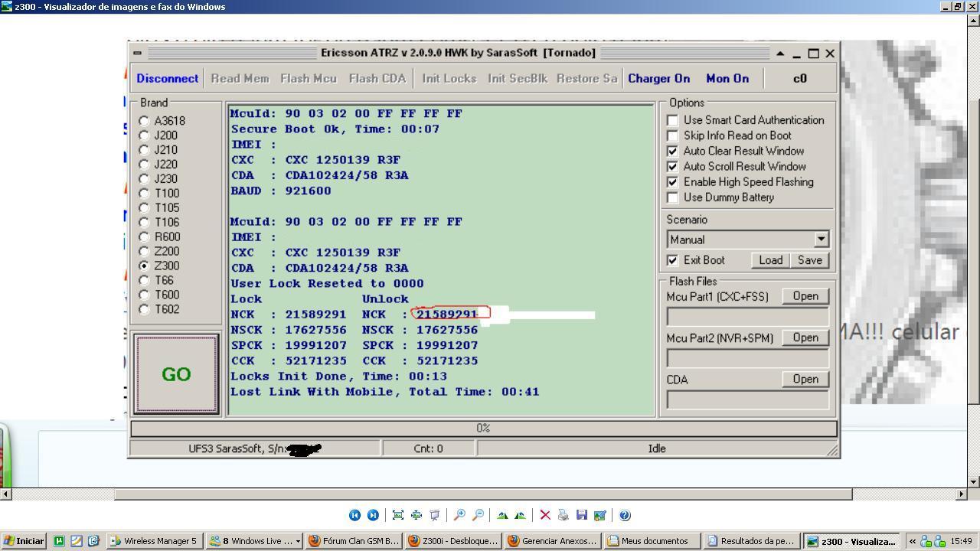This screenshot has height=551, width=980.
Task: Open Windows Live taskbar group dropdown arrow
Action: click(298, 541)
